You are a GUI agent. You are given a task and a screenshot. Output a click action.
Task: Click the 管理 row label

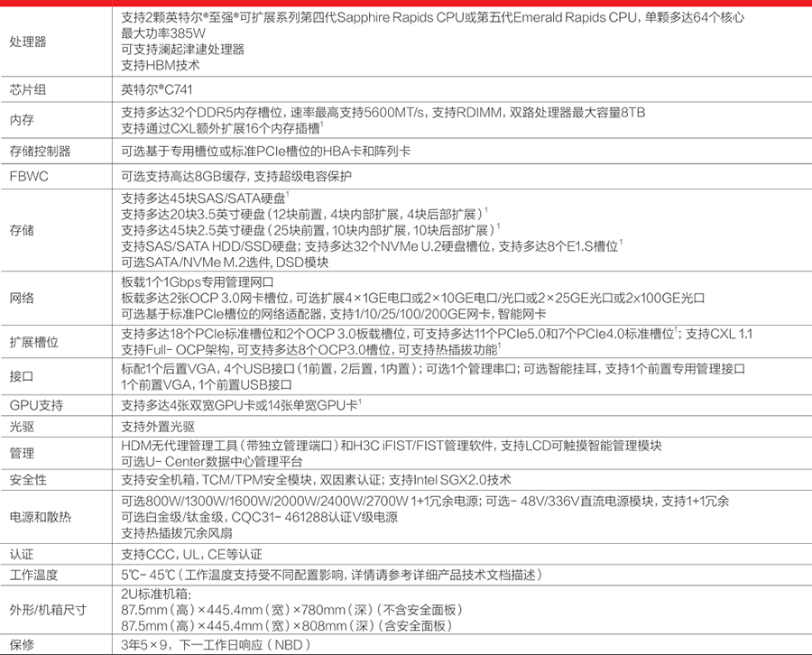pyautogui.click(x=22, y=454)
